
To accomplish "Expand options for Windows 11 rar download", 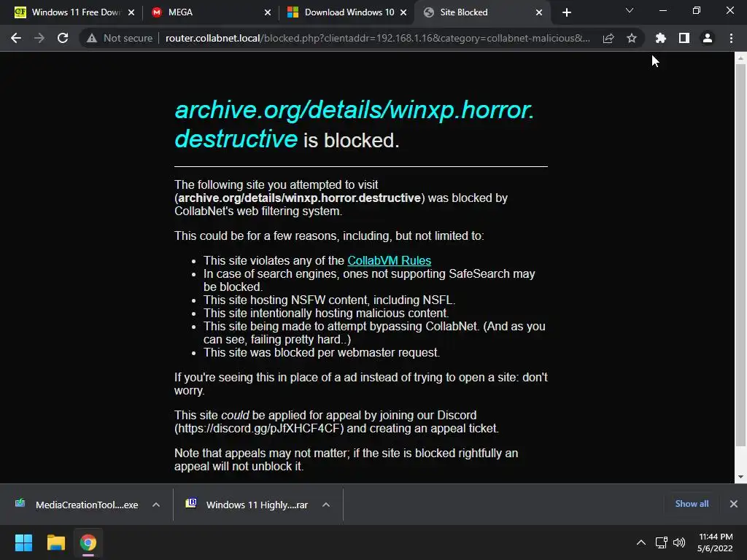I will 326,505.
